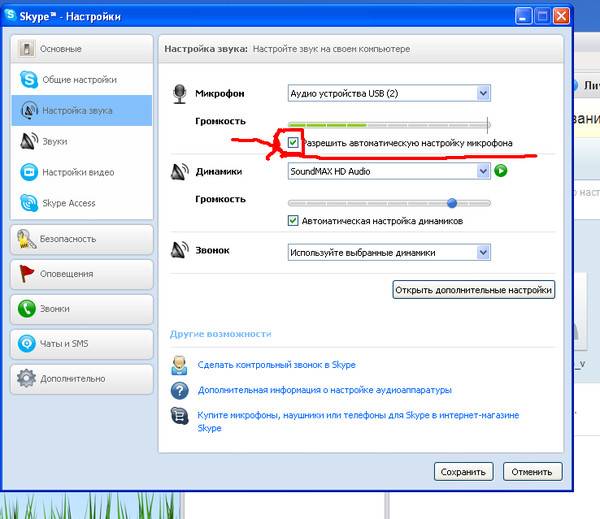Click the padlock icon beside Безопасность
The width and height of the screenshot is (600, 519).
26,239
